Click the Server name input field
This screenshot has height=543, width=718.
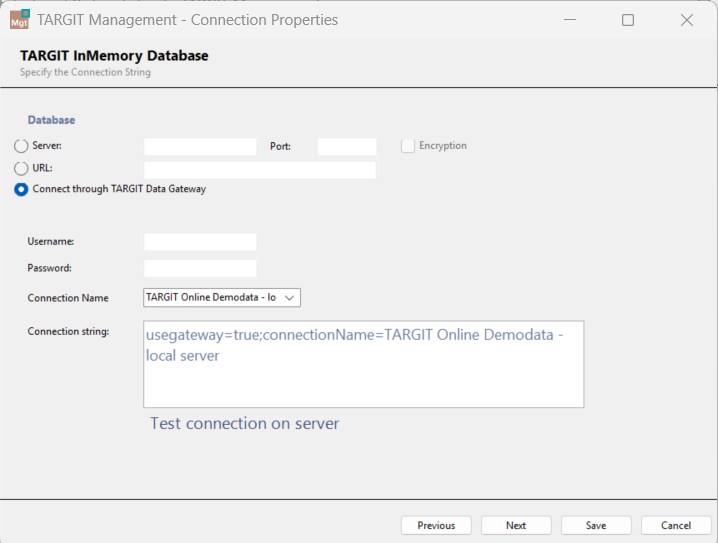pos(200,147)
